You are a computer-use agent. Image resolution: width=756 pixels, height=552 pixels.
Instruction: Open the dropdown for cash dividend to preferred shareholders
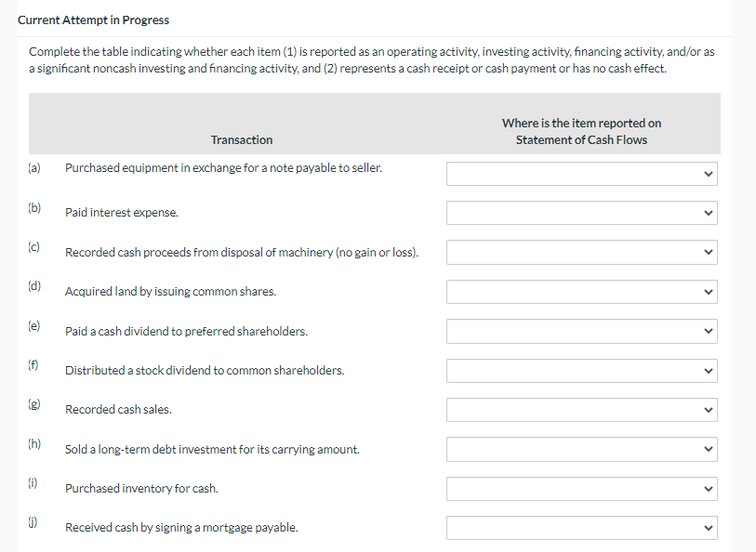click(581, 331)
